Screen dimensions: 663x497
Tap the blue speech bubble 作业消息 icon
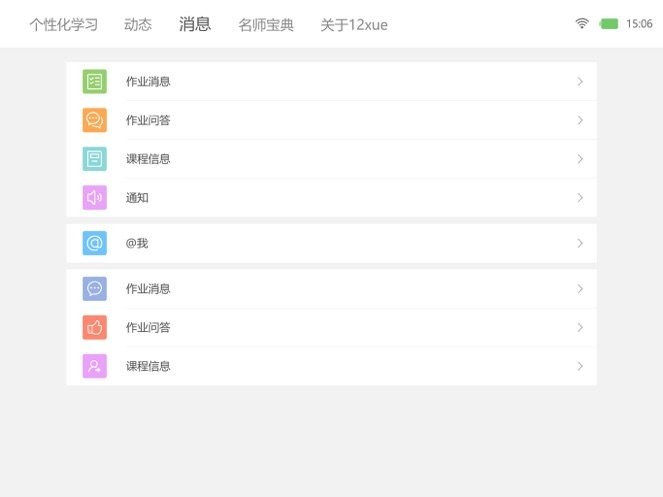[x=94, y=289]
